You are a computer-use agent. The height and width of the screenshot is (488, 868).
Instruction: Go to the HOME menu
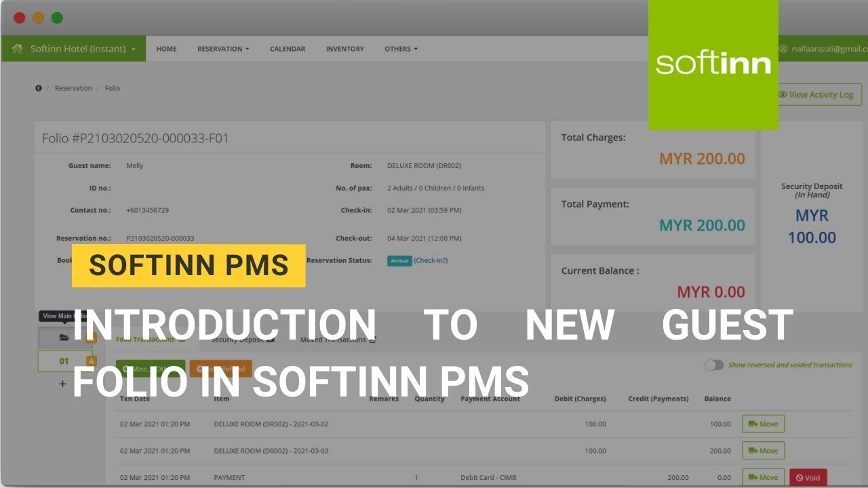(166, 49)
